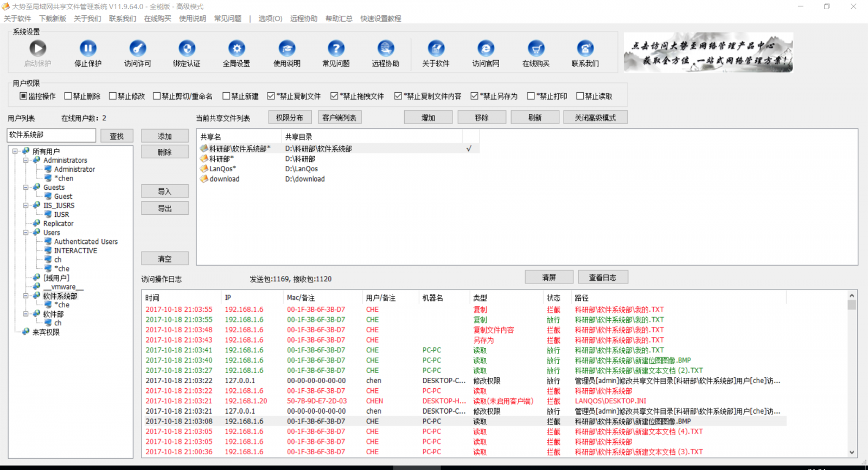
Task: Select the LanQos* share folder icon
Action: coord(204,169)
